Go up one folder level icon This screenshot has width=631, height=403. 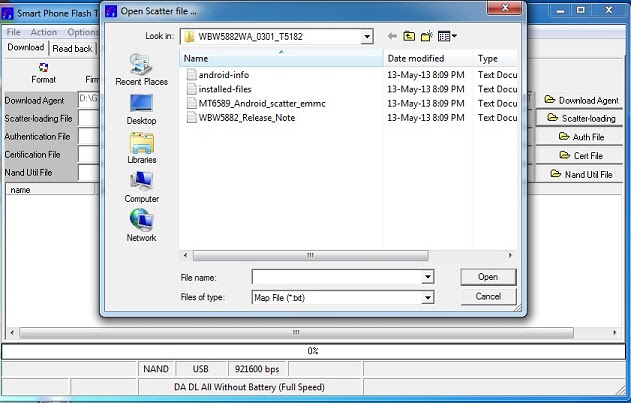[409, 36]
